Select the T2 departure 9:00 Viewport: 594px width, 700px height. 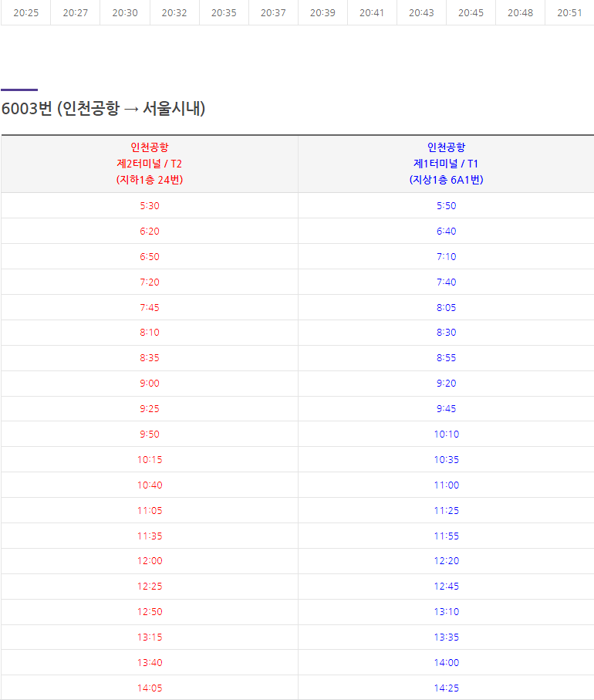click(x=150, y=383)
